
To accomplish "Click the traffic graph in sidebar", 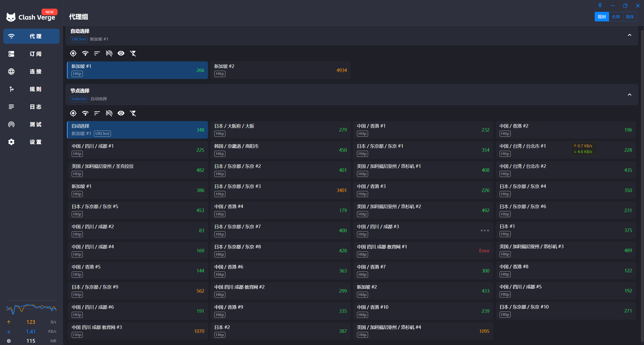I will [31, 308].
